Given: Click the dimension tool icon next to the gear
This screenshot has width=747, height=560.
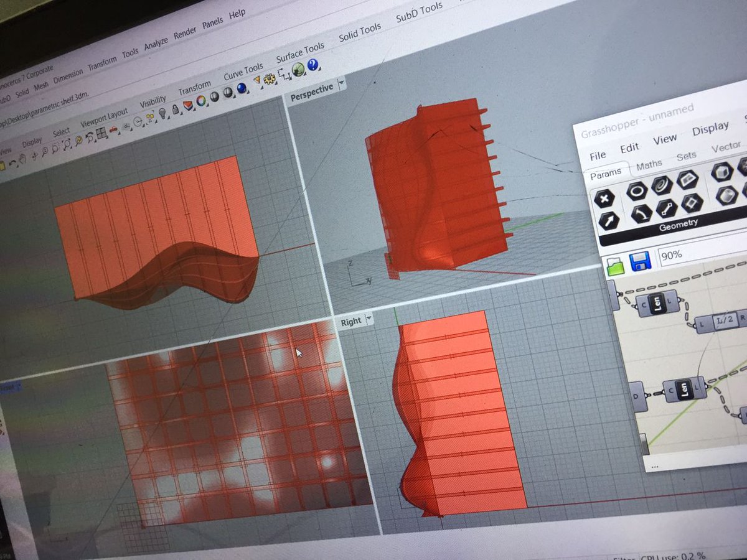Looking at the screenshot, I should click(x=284, y=74).
